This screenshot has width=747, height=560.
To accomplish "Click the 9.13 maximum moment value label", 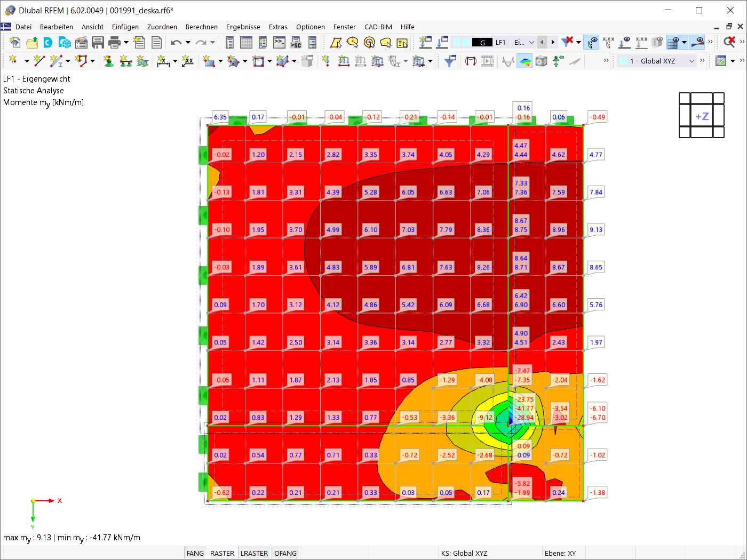I will tap(596, 230).
